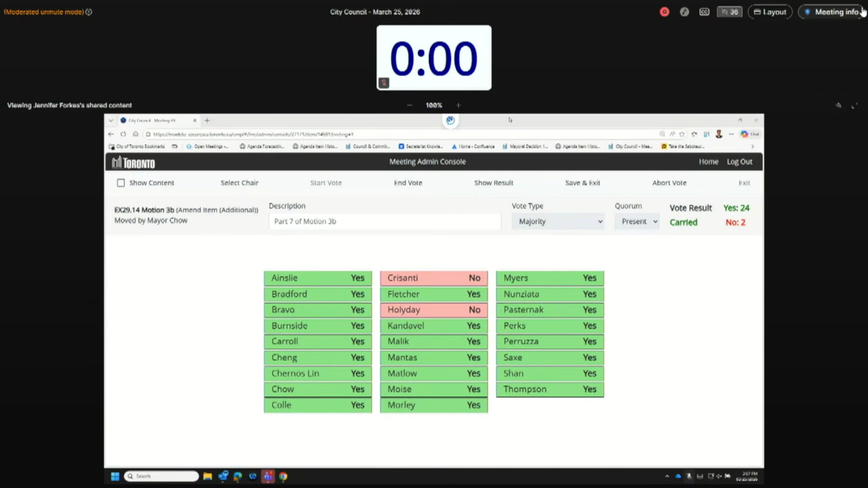Click the browser back arrow
Image resolution: width=868 pixels, height=488 pixels.
(111, 134)
